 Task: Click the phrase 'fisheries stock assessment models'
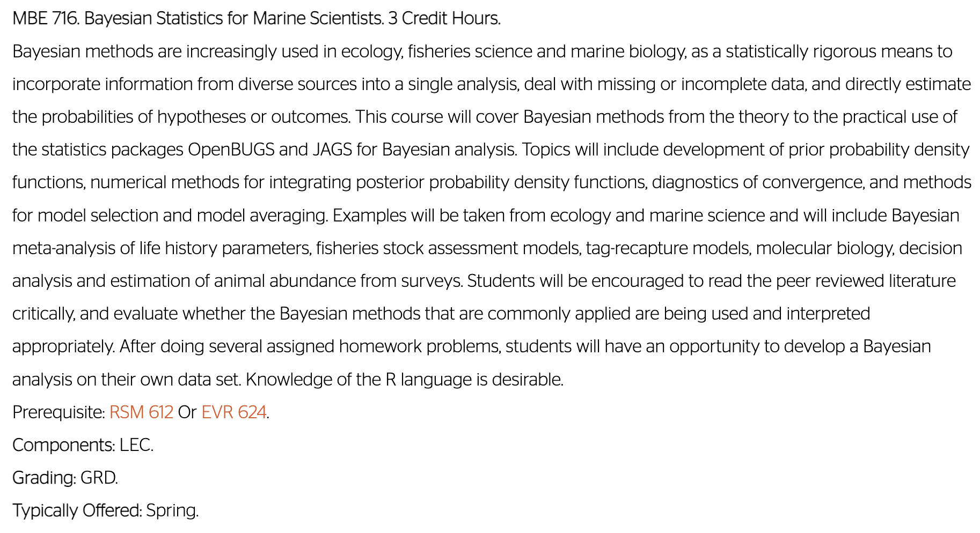[x=448, y=248]
